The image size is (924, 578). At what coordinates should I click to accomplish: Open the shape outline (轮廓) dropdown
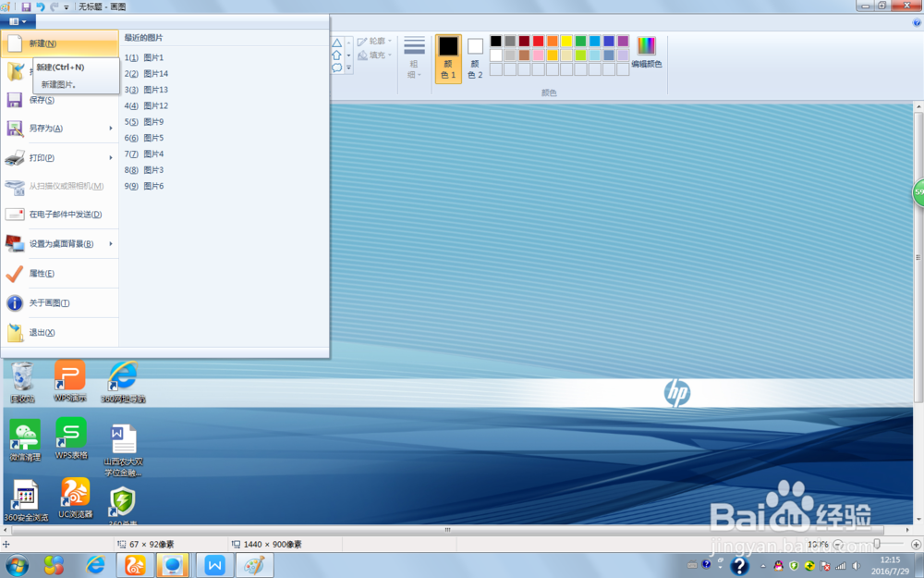[374, 41]
